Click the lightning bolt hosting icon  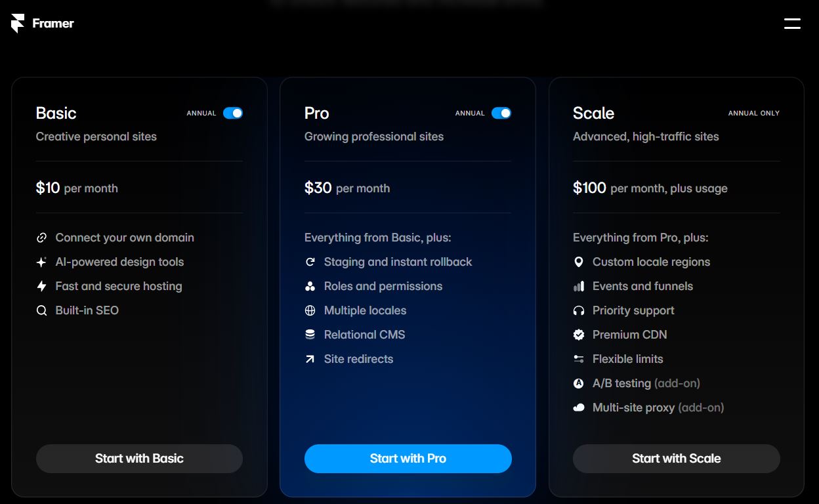point(42,286)
